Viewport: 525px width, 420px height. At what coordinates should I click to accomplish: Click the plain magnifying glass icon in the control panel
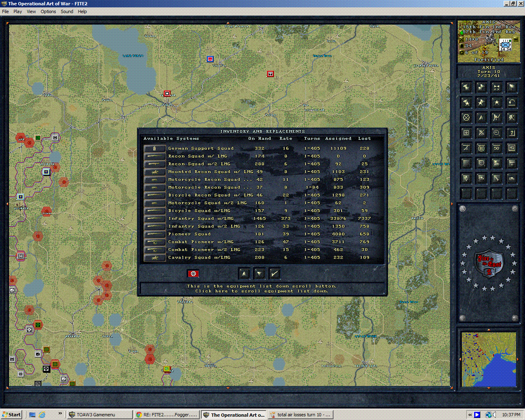[482, 163]
